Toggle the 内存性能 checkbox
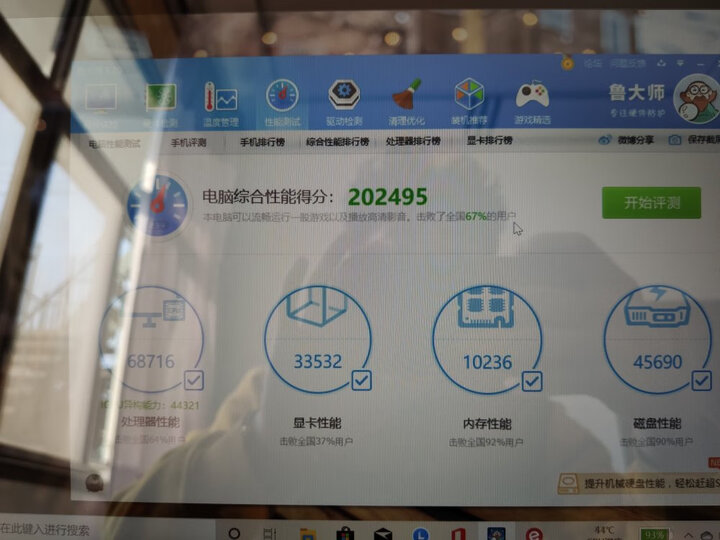Image resolution: width=720 pixels, height=540 pixels. [x=532, y=381]
